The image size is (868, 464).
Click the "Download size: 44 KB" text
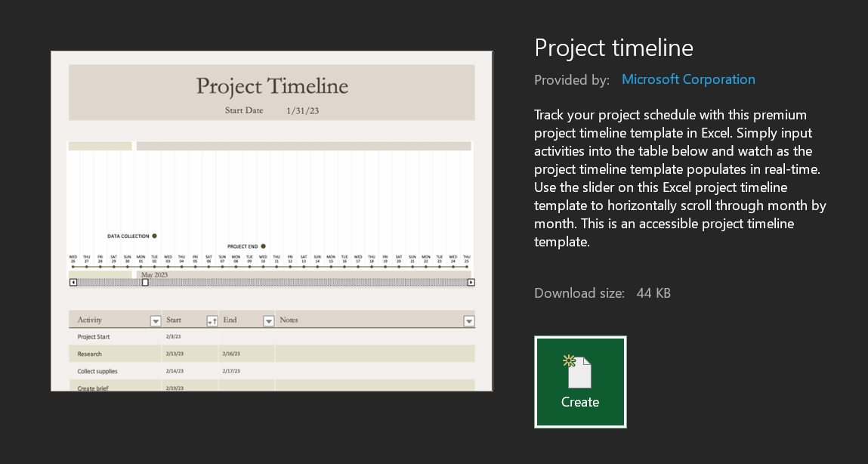point(602,293)
